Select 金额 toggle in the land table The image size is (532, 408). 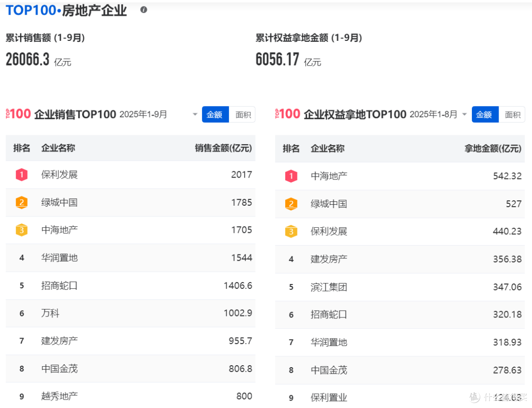click(x=485, y=115)
